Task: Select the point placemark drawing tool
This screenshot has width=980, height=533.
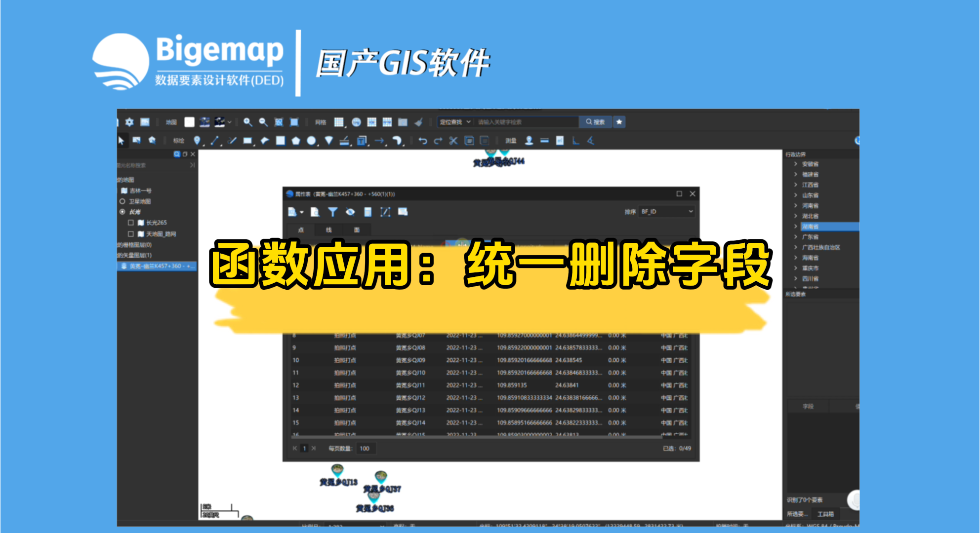Action: coord(197,140)
